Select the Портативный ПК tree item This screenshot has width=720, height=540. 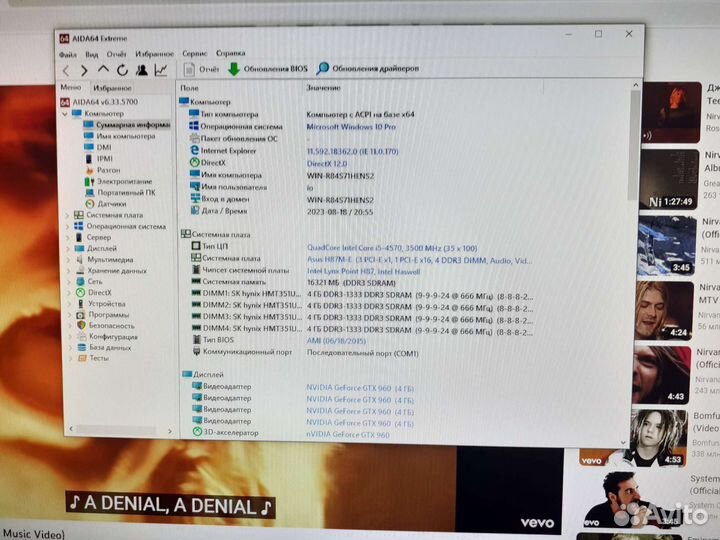pos(121,192)
